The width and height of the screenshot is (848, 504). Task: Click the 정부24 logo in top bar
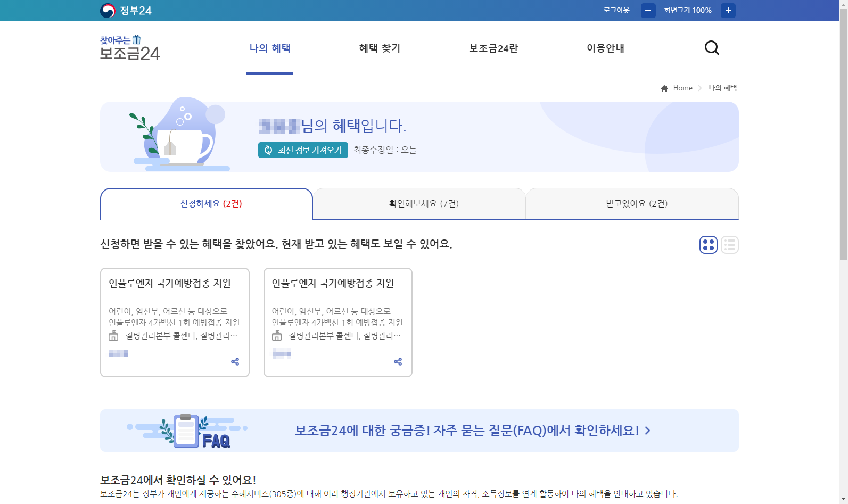pyautogui.click(x=126, y=11)
